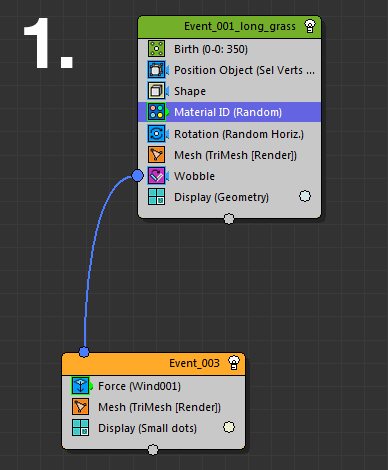
Task: Select the Material ID (Random) row
Action: [x=230, y=112]
